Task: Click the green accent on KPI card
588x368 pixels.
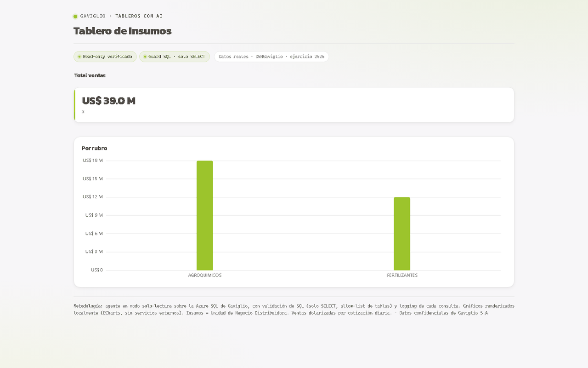Action: coord(75,105)
